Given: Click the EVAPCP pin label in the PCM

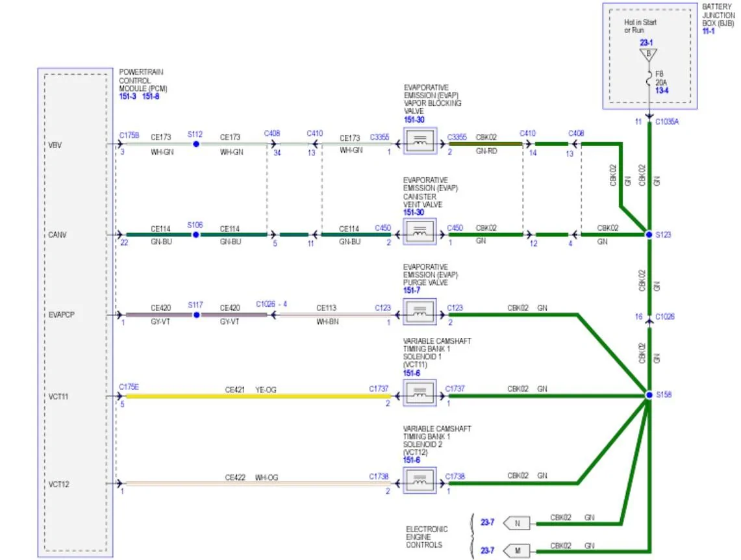Looking at the screenshot, I should [x=62, y=314].
